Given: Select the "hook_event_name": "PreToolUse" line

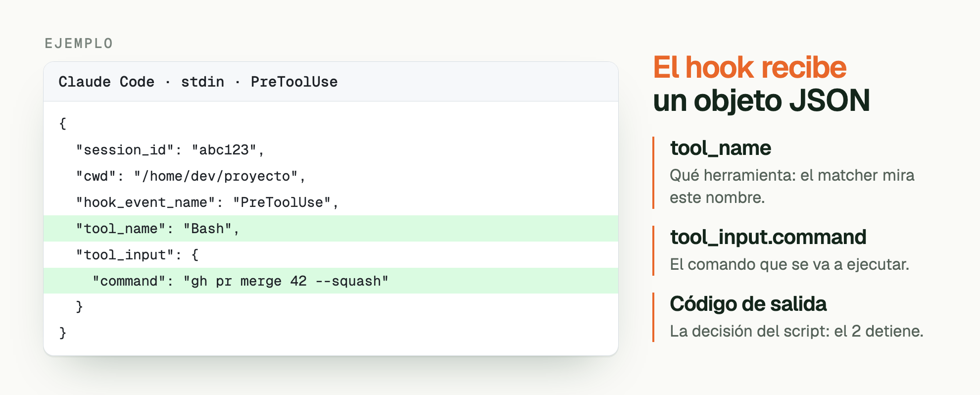Looking at the screenshot, I should [207, 202].
